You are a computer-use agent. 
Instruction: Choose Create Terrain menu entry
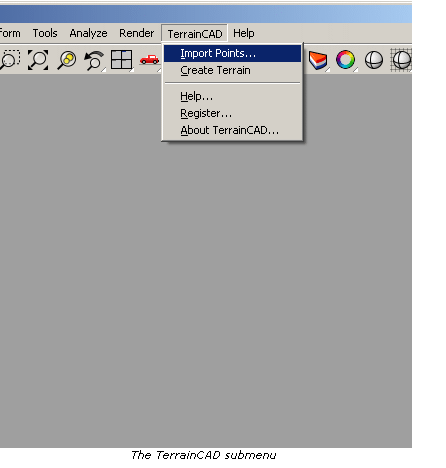[x=232, y=70]
